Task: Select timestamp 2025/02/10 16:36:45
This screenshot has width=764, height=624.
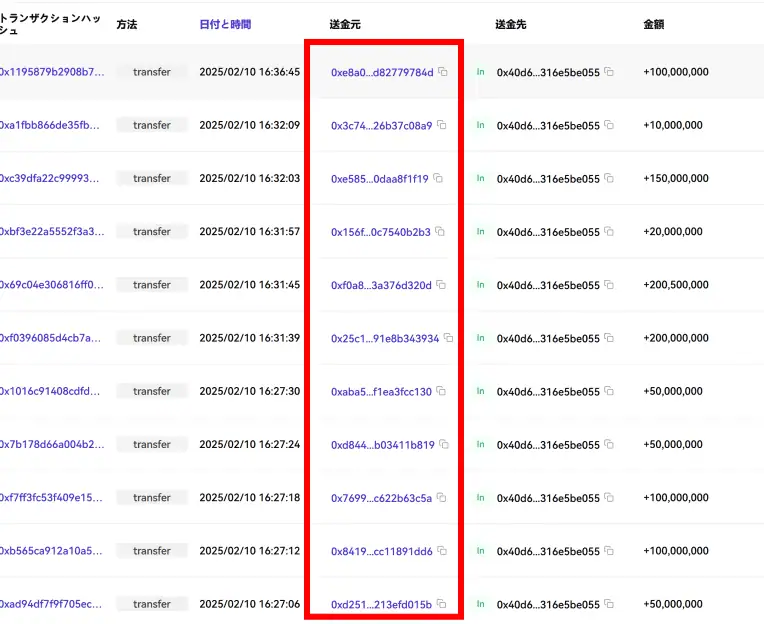Action: [249, 72]
